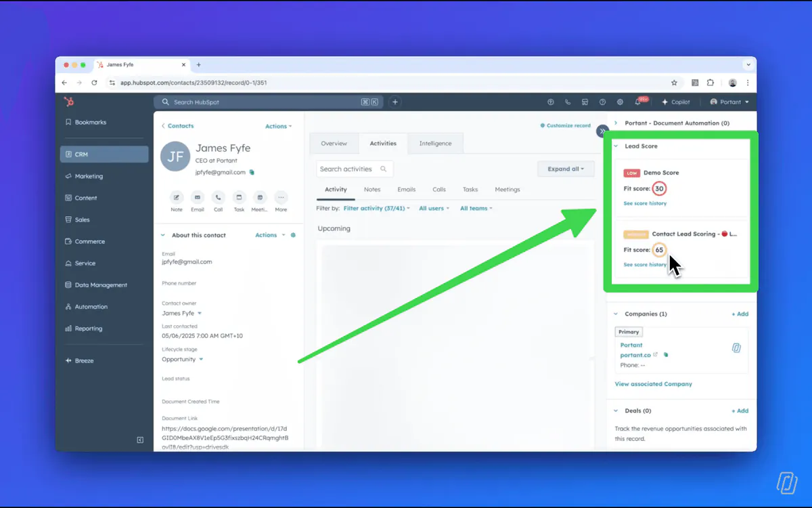This screenshot has height=508, width=812.
Task: Select the Emails activity tab
Action: click(x=407, y=190)
